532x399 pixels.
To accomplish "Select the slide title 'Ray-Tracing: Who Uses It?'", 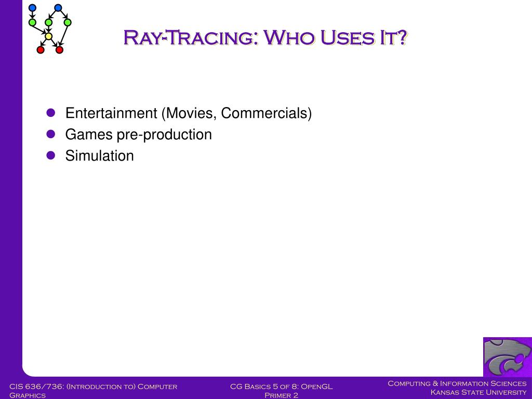I will [x=265, y=37].
